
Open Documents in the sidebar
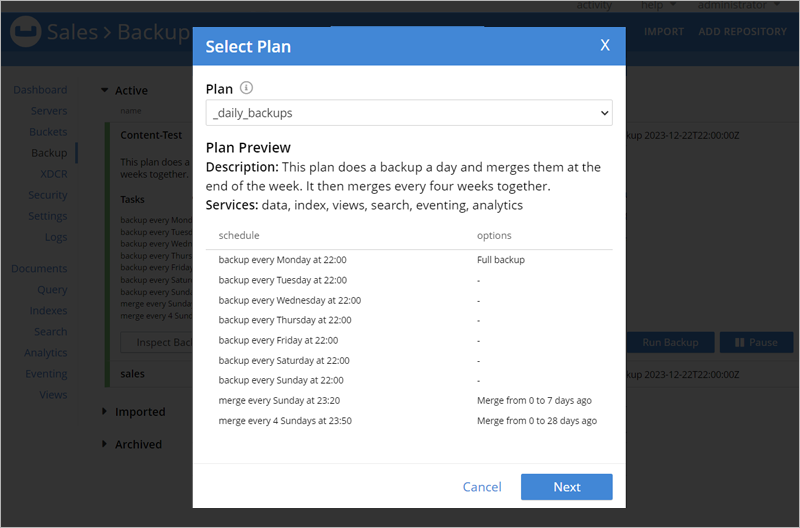[39, 268]
